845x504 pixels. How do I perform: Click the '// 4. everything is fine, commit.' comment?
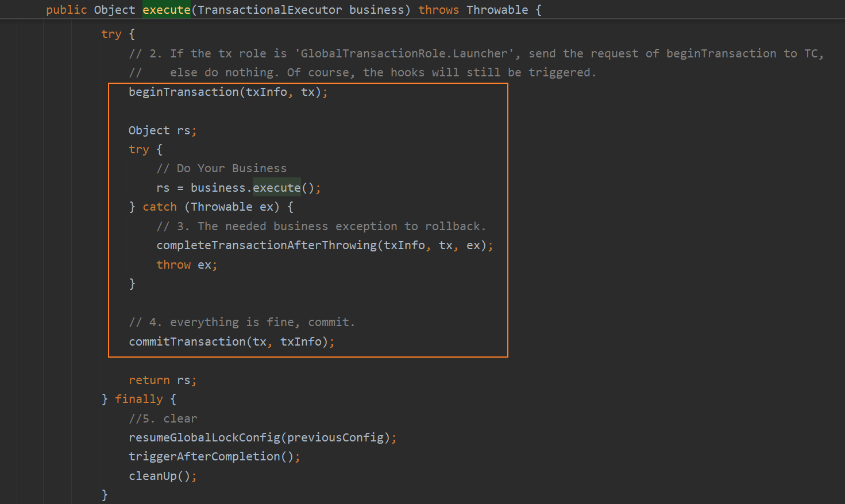[242, 322]
